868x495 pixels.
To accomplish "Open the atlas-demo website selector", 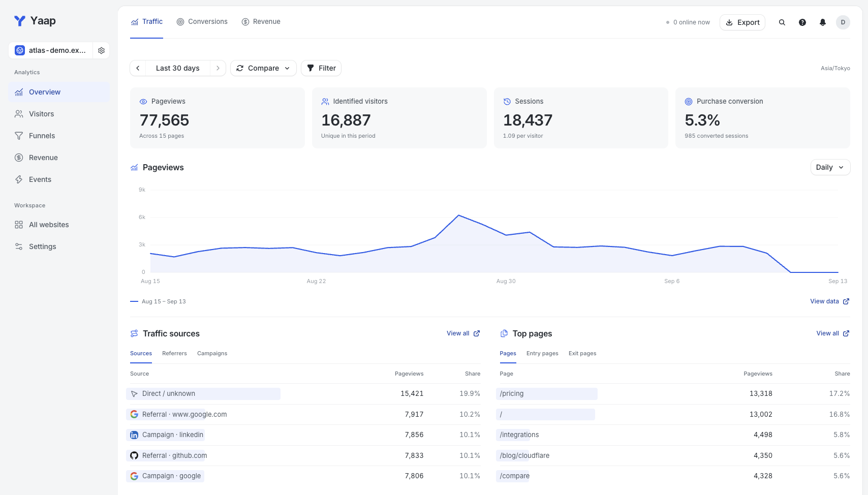I will pos(51,50).
